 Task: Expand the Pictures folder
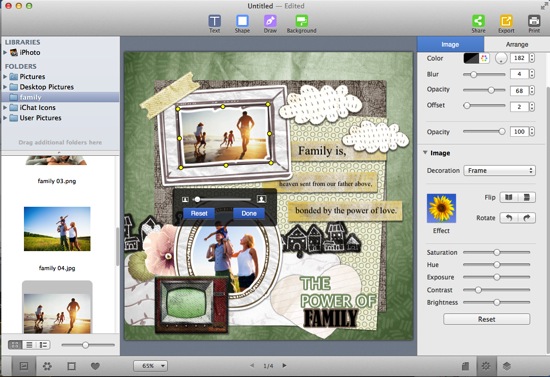(5, 76)
